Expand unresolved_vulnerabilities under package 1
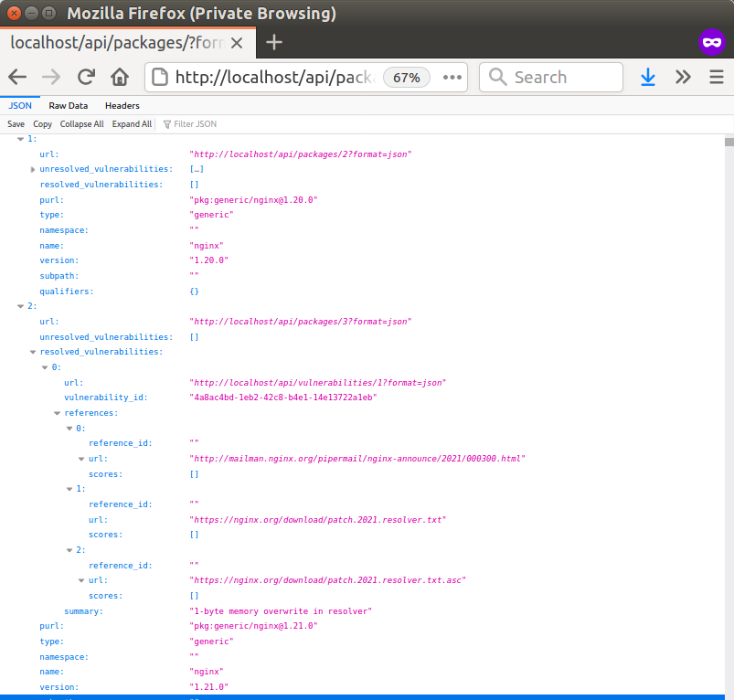The image size is (734, 700). (32, 169)
